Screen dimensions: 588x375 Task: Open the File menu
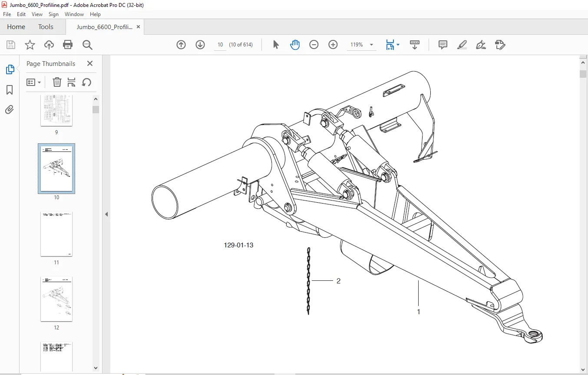(x=7, y=14)
